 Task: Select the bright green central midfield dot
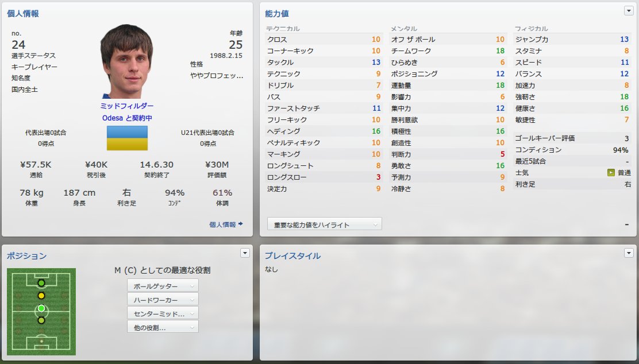click(41, 308)
